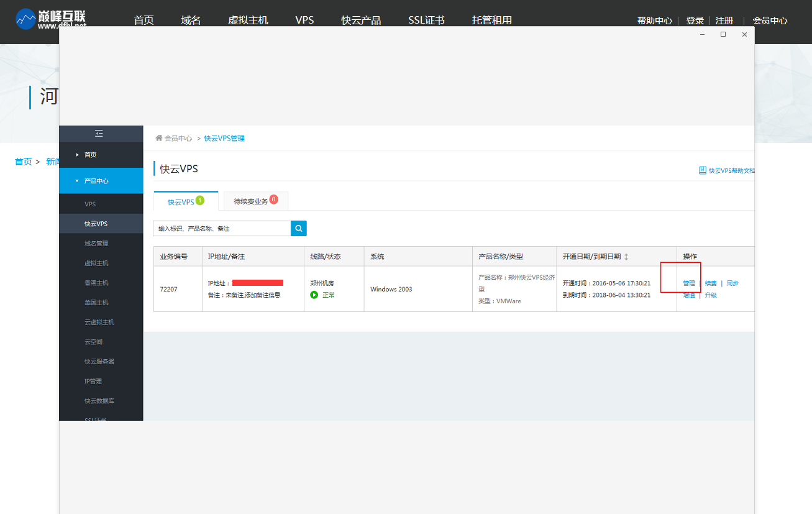
Task: Click the background page 首页 breadcrumb
Action: tap(24, 162)
